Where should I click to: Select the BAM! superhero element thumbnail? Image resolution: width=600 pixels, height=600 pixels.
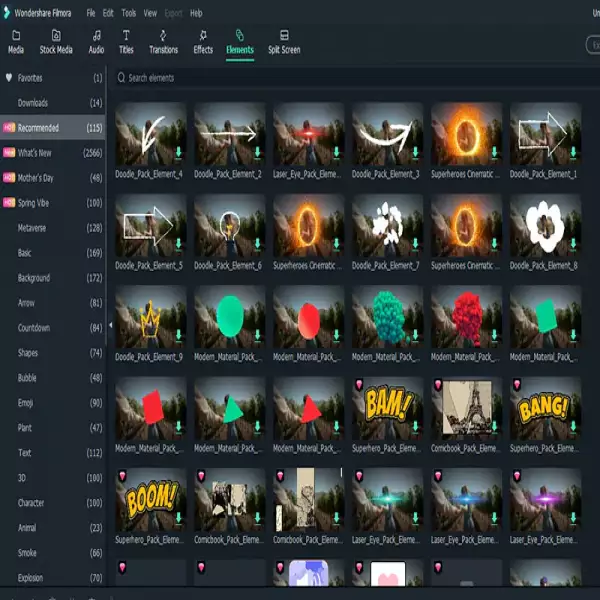pyautogui.click(x=388, y=407)
